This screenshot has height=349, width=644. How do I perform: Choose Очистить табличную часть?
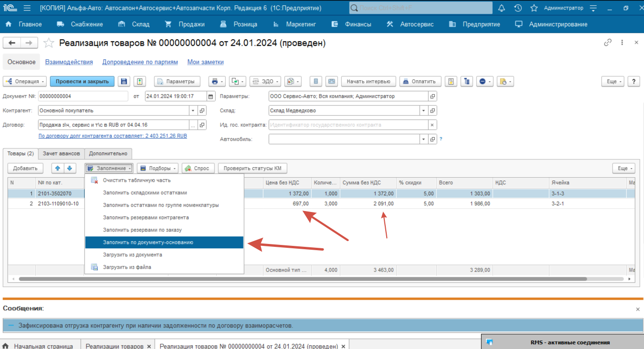click(164, 180)
